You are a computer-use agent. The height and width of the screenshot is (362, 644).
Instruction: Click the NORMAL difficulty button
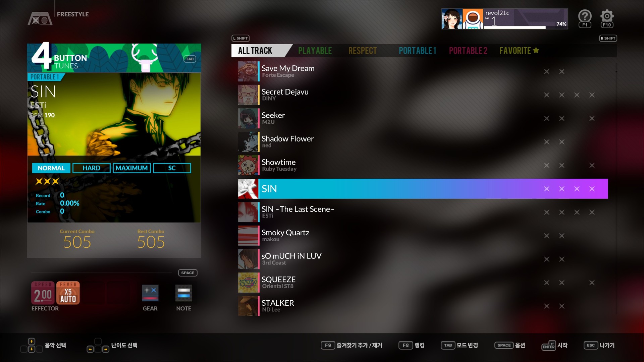point(51,168)
